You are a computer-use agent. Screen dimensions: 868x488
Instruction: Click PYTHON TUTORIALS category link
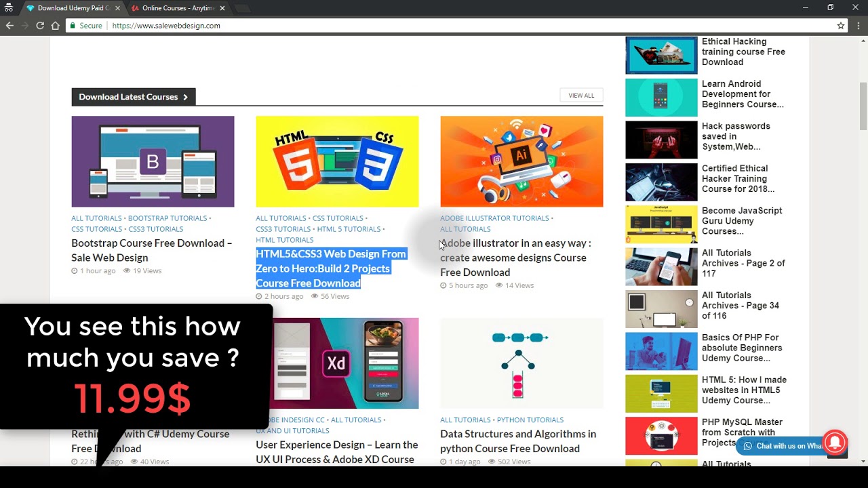click(x=530, y=420)
